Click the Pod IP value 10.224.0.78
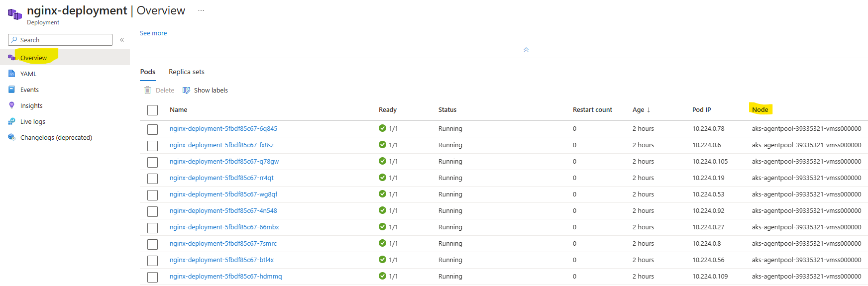Screen dimensions: 868x286 (x=708, y=128)
